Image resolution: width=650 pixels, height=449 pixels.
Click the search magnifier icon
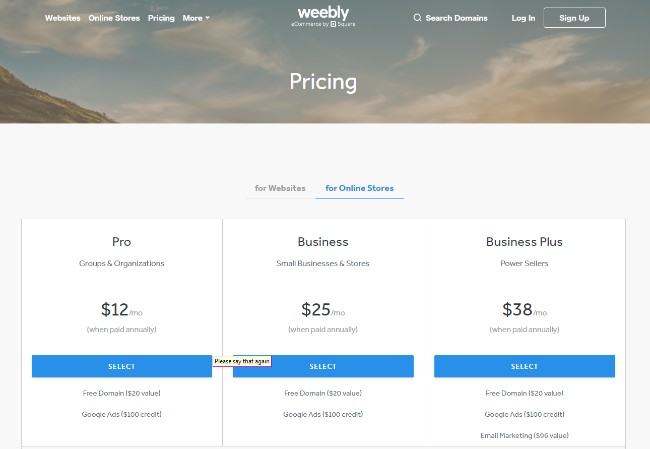(x=417, y=18)
